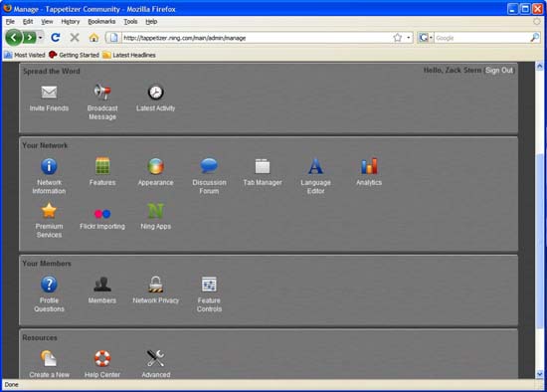Click the Done status bar text
Viewport: 547px width, 392px height.
11,385
